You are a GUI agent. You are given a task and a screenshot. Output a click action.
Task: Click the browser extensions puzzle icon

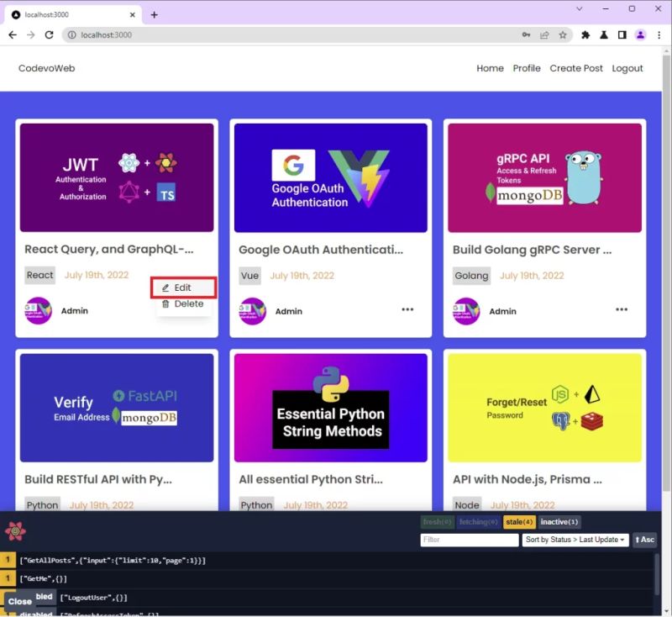[x=585, y=34]
